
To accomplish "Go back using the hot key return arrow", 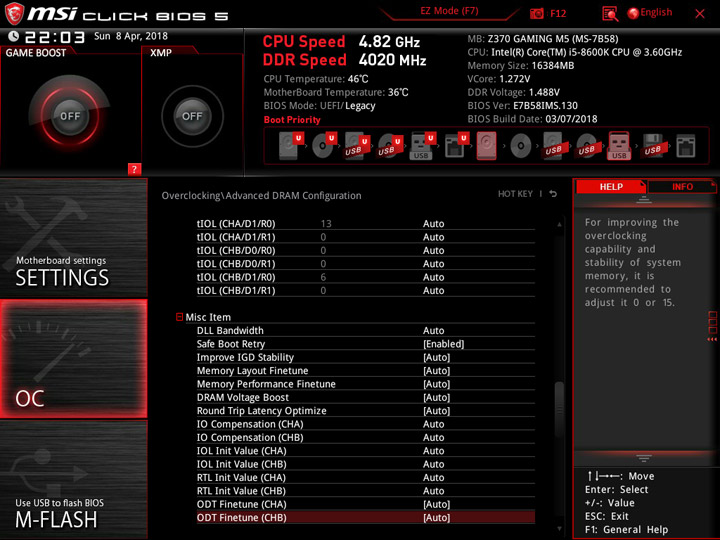I will click(553, 194).
